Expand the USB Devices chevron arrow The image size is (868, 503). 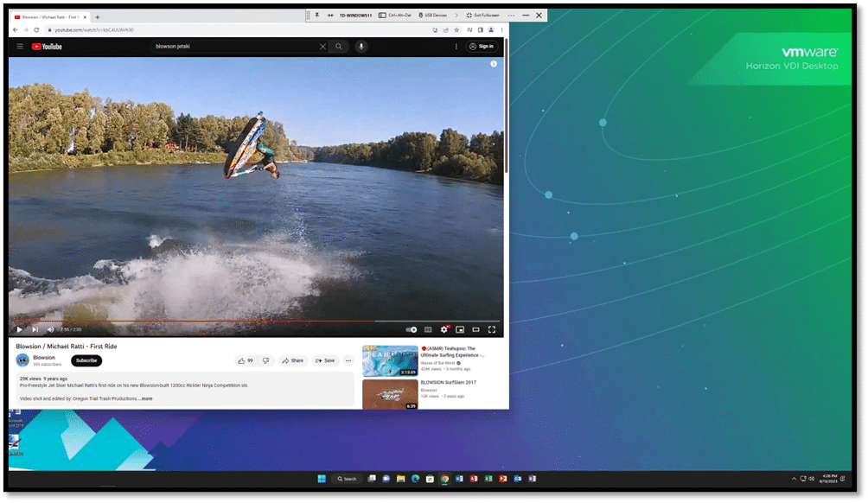coord(456,16)
